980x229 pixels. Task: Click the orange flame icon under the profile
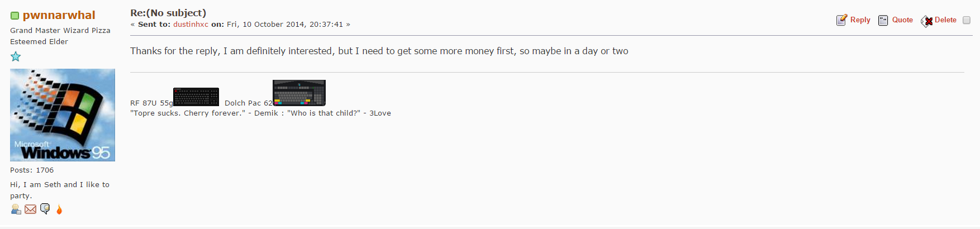coord(59,209)
